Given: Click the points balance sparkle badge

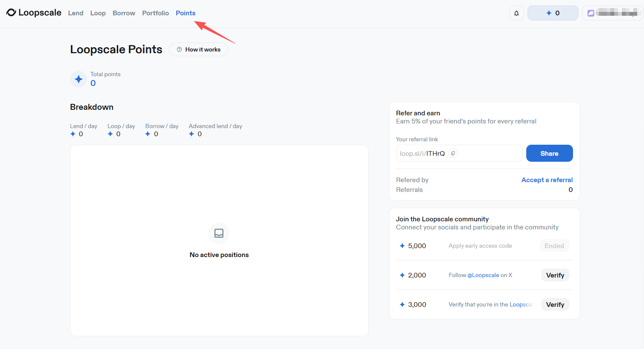Looking at the screenshot, I should tap(552, 13).
